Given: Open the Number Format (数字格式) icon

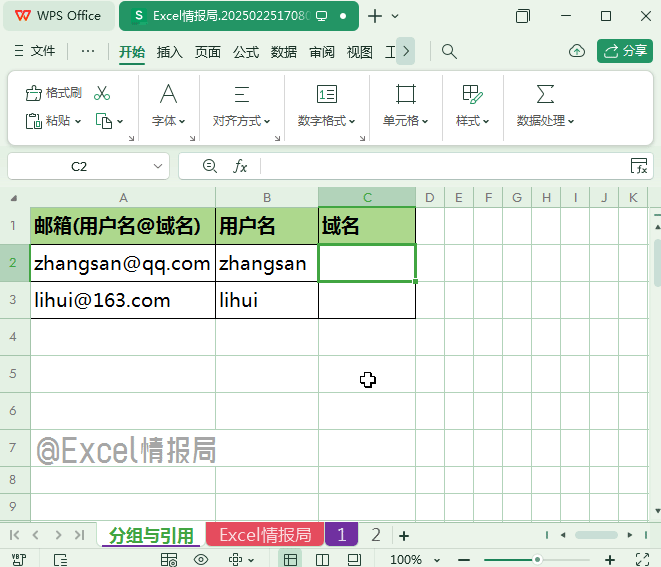Looking at the screenshot, I should coord(327,94).
